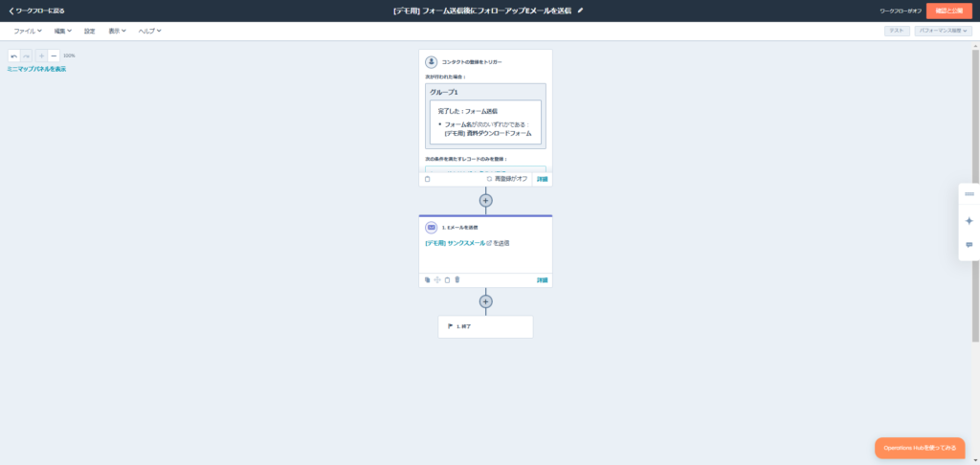Screen dimensions: 980x465
Task: Show the minimap via ミニマップパネルを表示
Action: coord(37,69)
